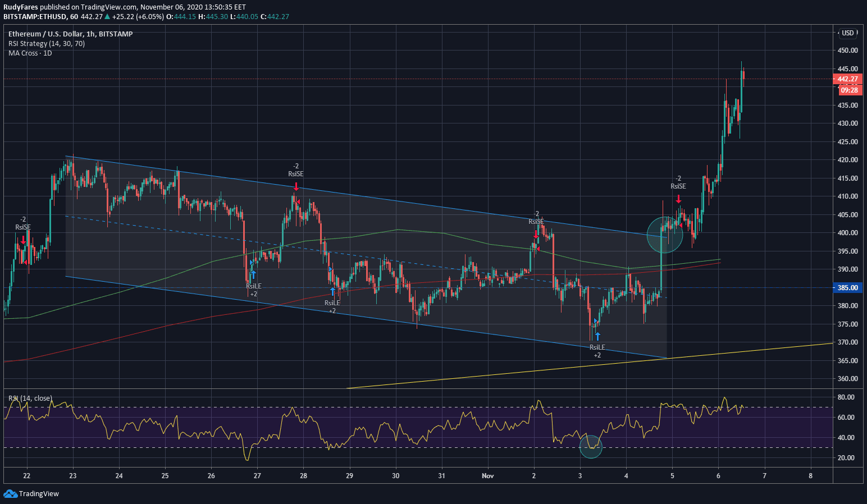Open RudyFares author name in header
This screenshot has height=504, width=867.
click(x=21, y=7)
